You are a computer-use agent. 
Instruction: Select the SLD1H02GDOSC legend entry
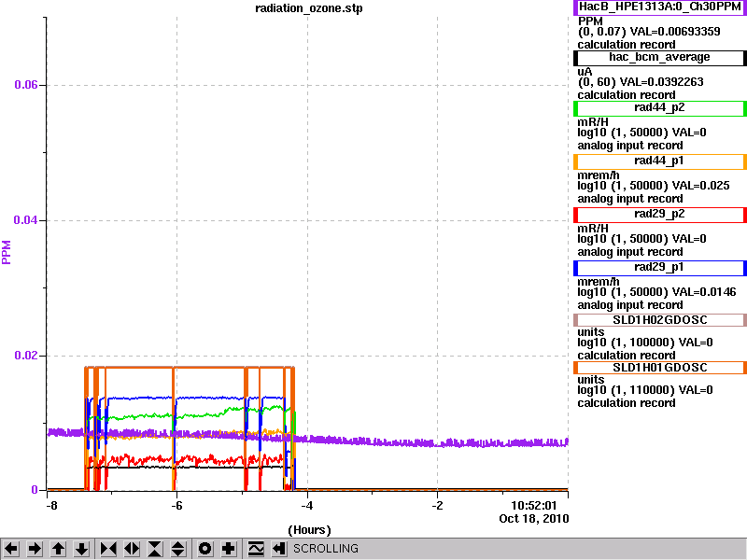[660, 320]
